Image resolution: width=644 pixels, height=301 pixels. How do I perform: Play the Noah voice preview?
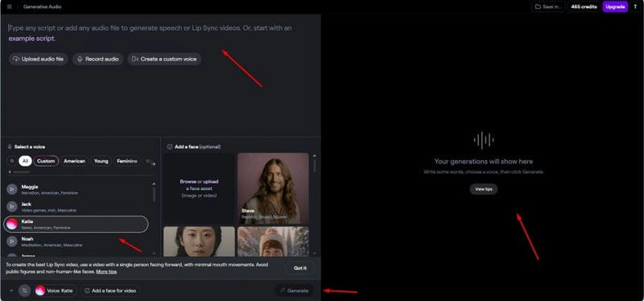(12, 241)
